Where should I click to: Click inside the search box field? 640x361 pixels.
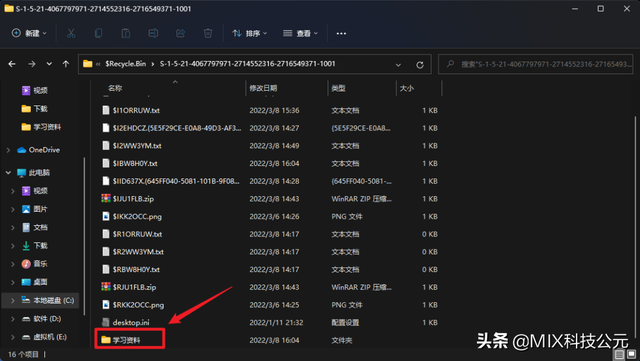coord(536,64)
